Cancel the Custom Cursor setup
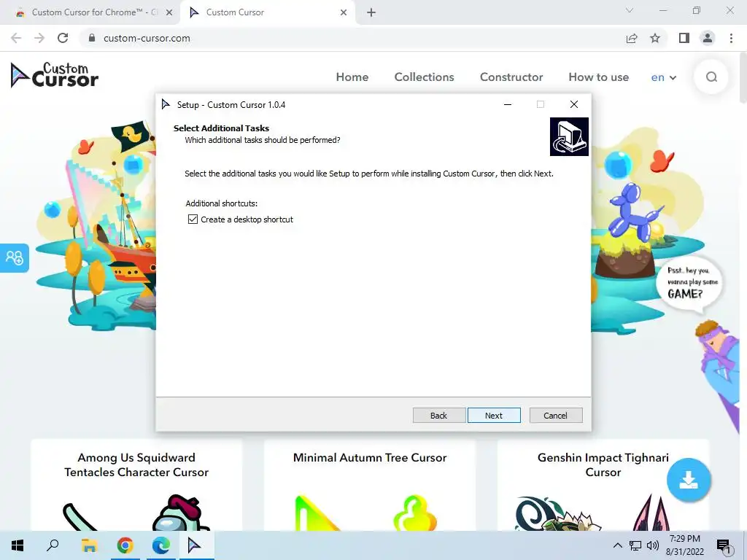This screenshot has height=560, width=747. pos(555,415)
